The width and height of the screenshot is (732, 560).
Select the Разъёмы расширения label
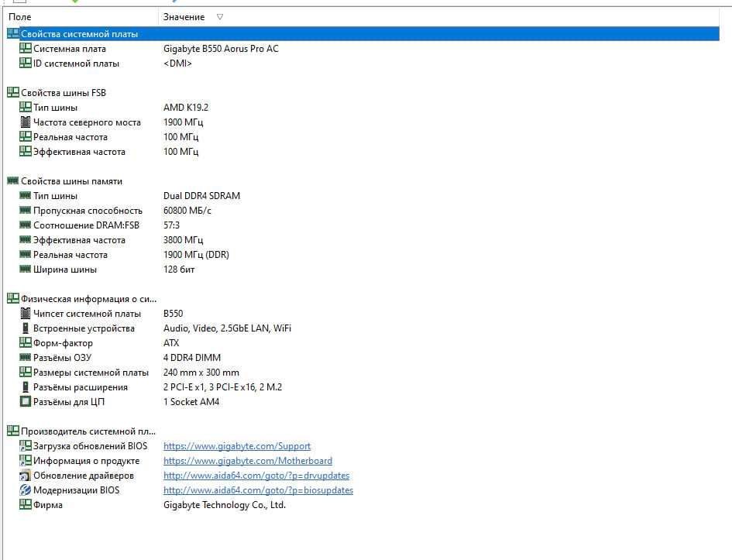coord(81,387)
